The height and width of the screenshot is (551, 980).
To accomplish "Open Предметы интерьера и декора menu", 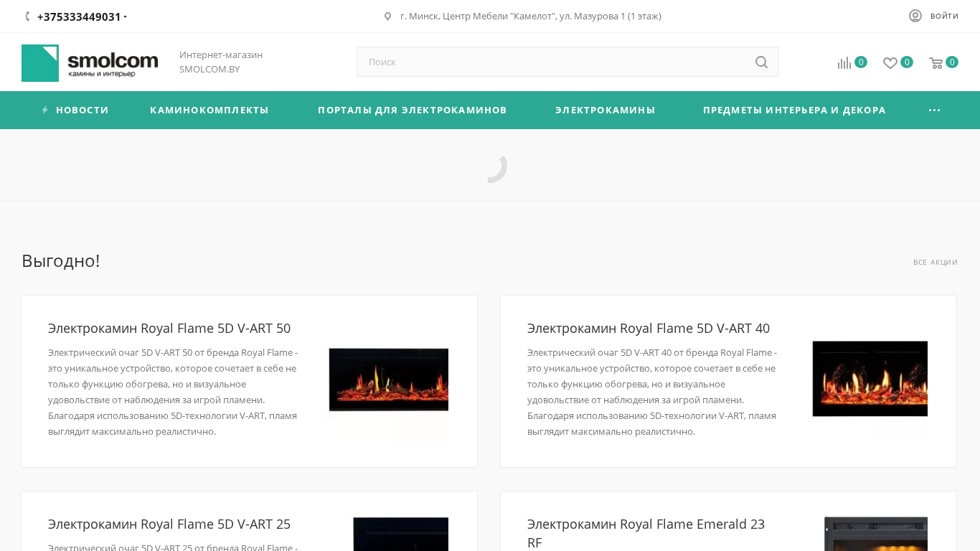I will (x=794, y=110).
